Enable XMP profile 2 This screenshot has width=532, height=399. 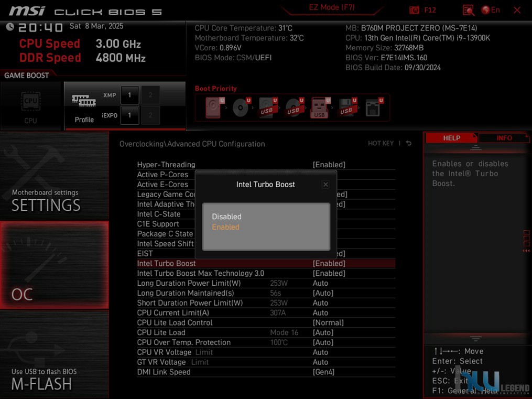coord(150,95)
